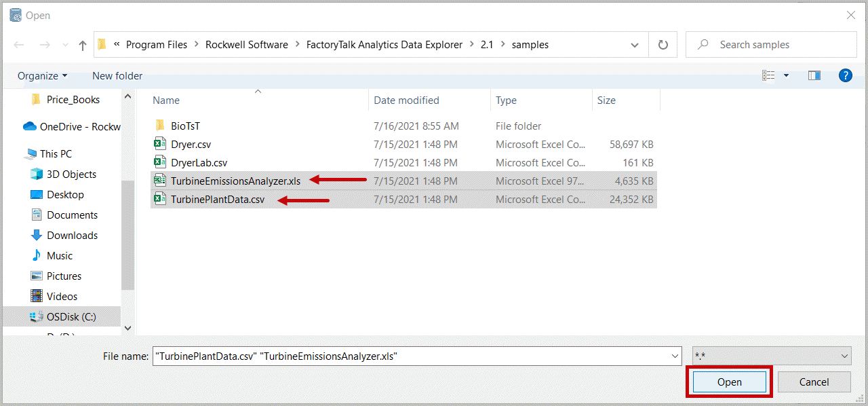This screenshot has height=406, width=868.
Task: Click the change view layout icon
Action: coord(768,75)
